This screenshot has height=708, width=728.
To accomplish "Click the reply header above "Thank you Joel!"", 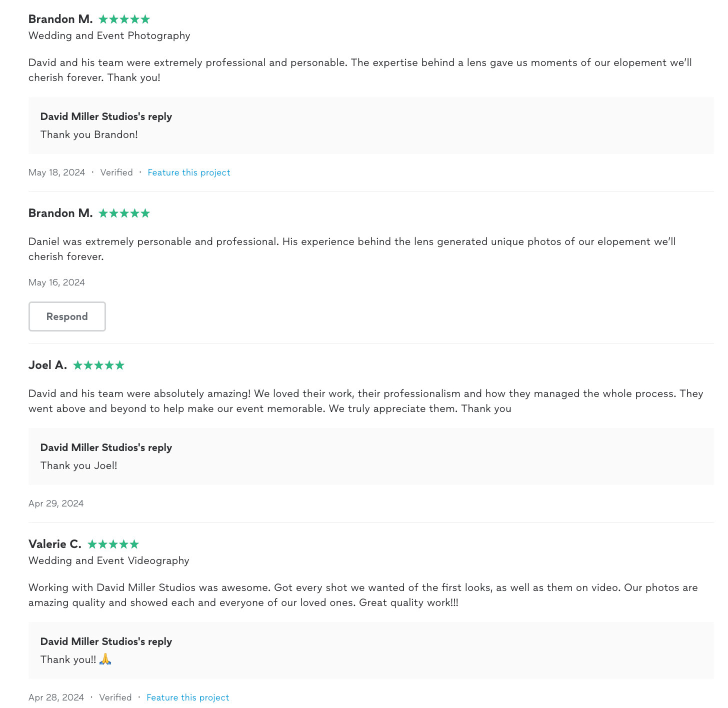I will pyautogui.click(x=106, y=447).
